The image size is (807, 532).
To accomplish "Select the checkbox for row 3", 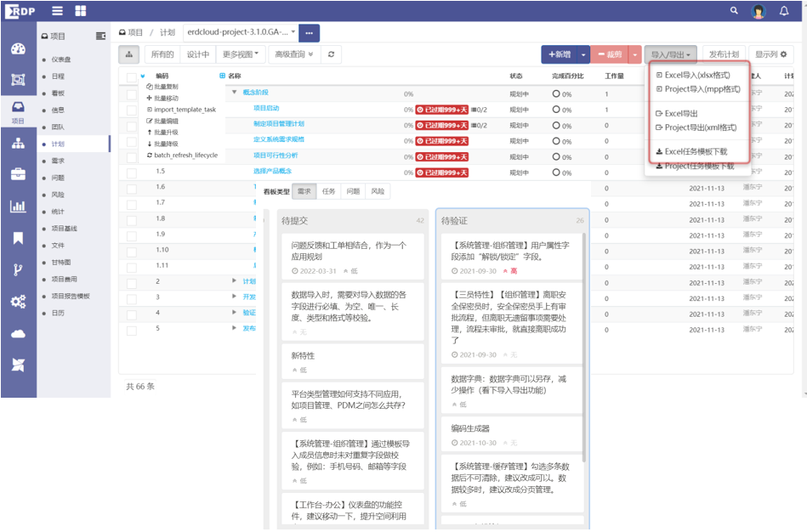I will coord(131,297).
